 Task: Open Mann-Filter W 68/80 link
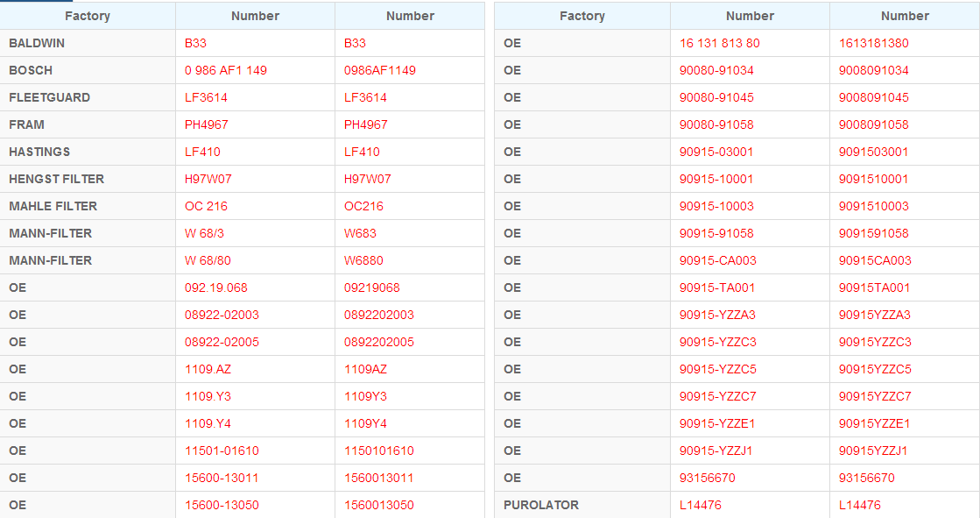click(x=208, y=260)
